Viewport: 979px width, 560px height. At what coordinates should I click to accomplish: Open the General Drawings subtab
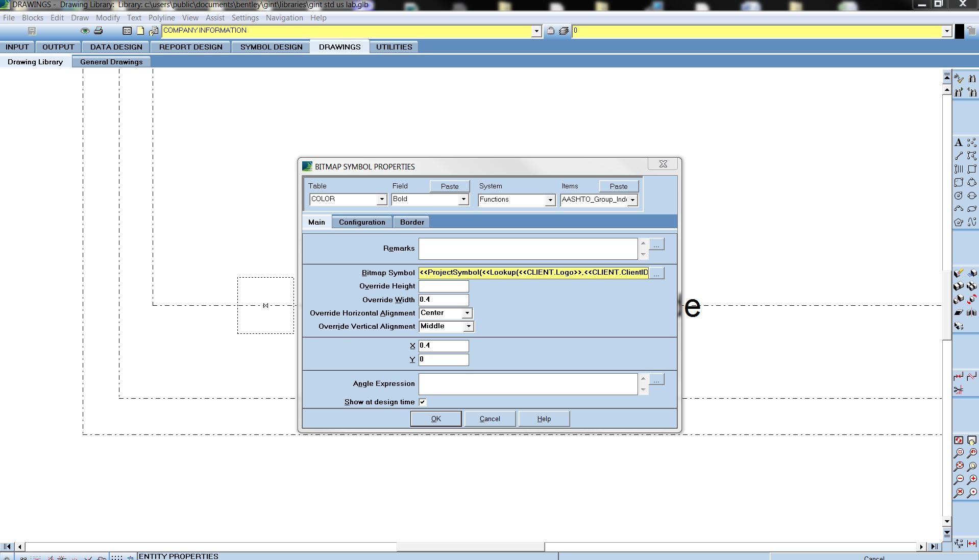point(111,62)
